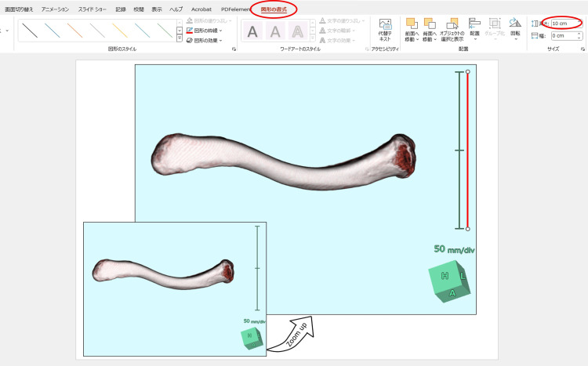Click the large green H L A orientation cube

point(449,281)
